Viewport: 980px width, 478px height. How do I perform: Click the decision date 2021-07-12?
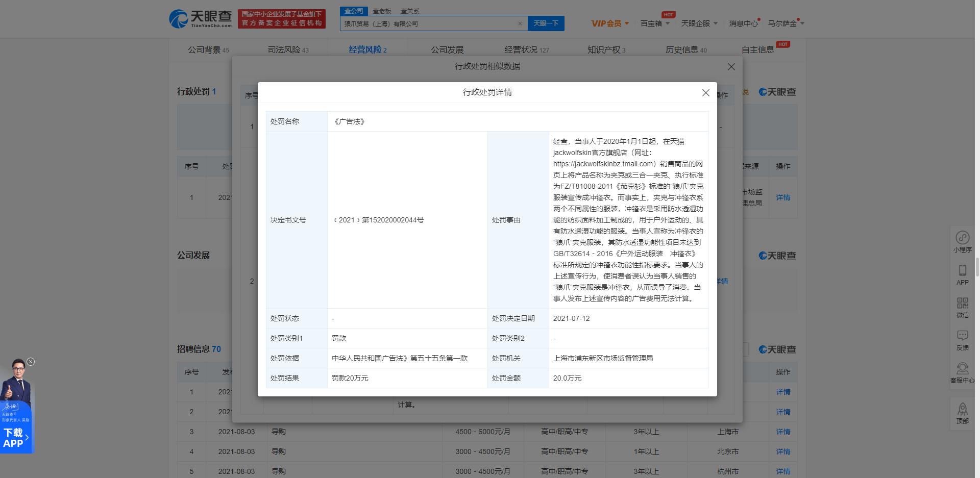pyautogui.click(x=571, y=318)
